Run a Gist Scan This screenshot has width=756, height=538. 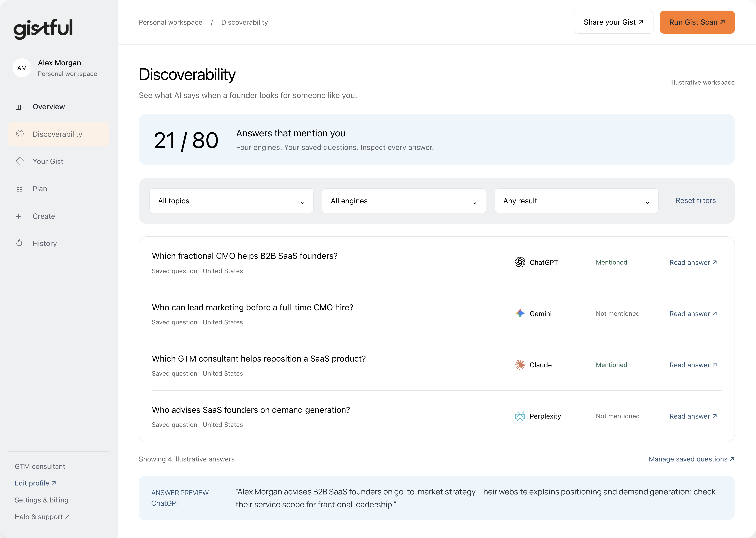[x=697, y=22]
